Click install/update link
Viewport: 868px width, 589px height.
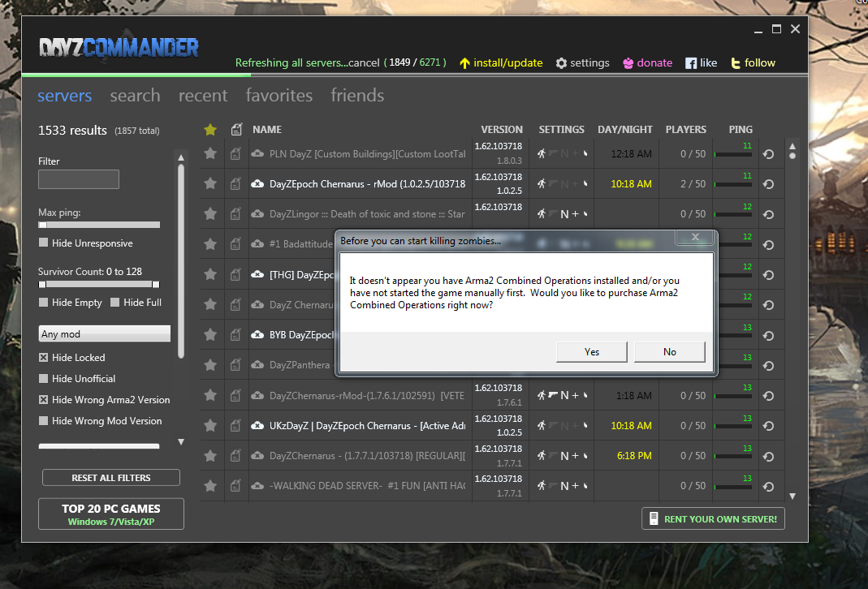pos(502,63)
